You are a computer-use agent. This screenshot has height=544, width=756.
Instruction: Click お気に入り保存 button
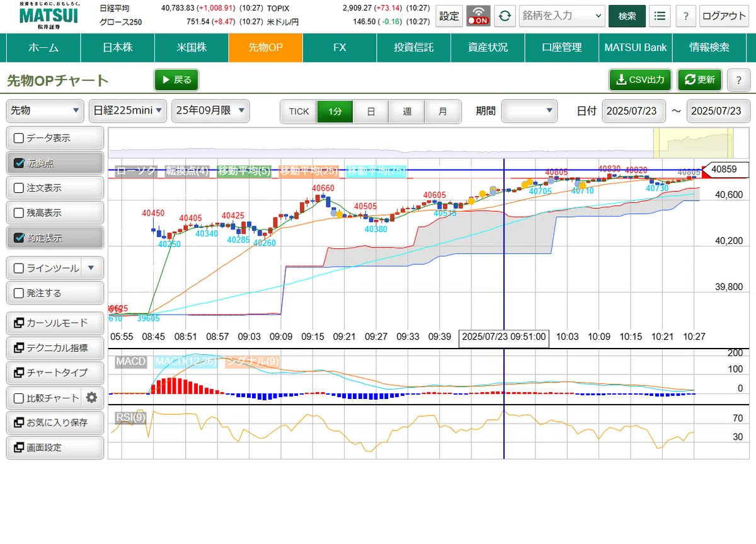tap(55, 423)
